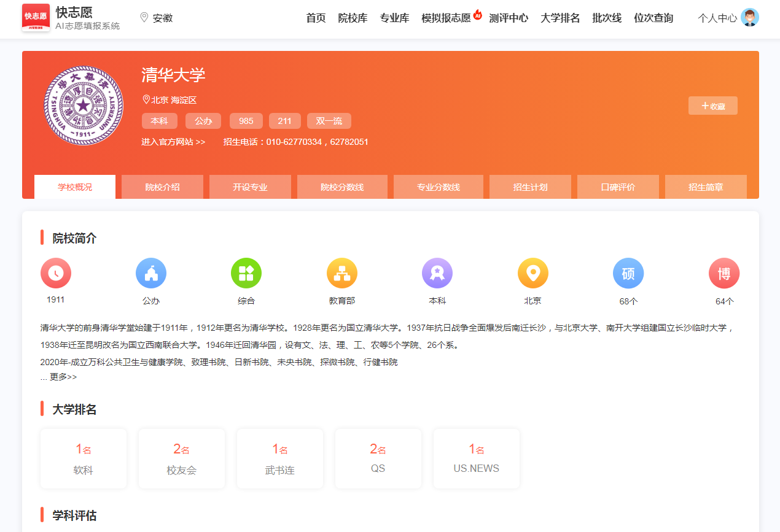Viewport: 780px width, 532px height.
Task: Click the 公办 tag in the header
Action: [204, 121]
